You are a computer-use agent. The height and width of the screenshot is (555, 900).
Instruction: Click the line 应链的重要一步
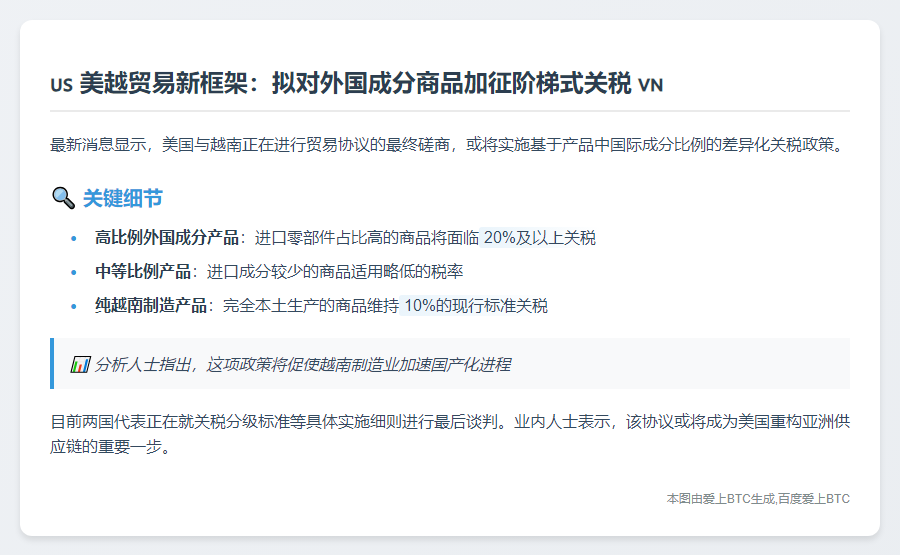coord(111,446)
